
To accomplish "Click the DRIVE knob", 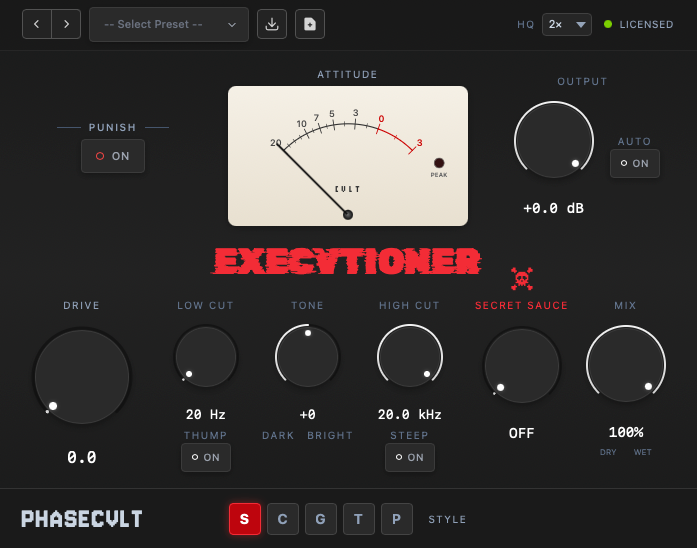I will coord(82,377).
